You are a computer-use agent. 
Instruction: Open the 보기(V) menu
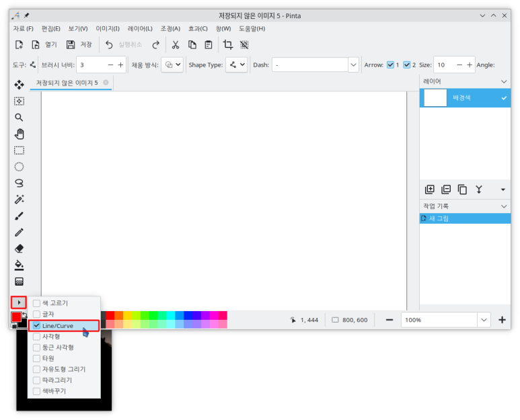(x=78, y=29)
